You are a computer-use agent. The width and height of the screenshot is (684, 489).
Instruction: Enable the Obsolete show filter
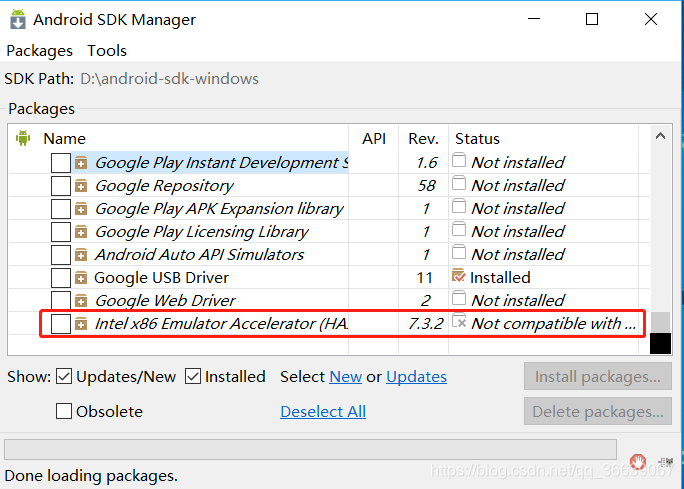pos(64,411)
